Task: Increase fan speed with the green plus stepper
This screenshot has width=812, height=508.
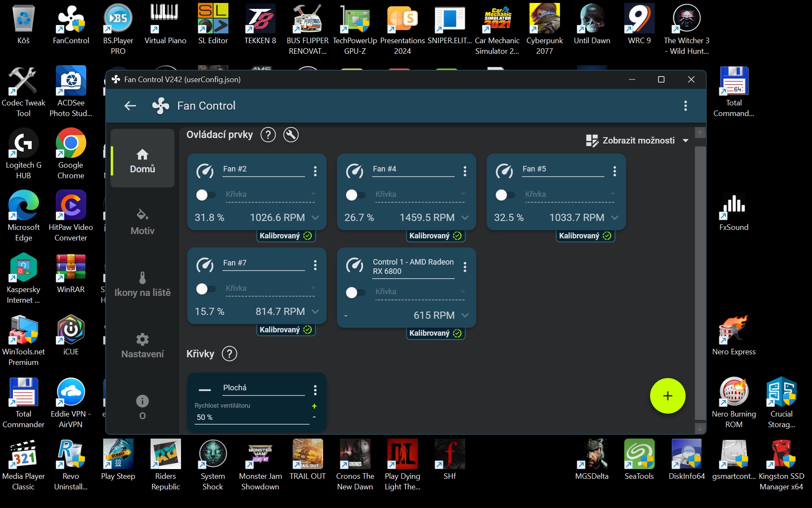Action: (x=314, y=406)
